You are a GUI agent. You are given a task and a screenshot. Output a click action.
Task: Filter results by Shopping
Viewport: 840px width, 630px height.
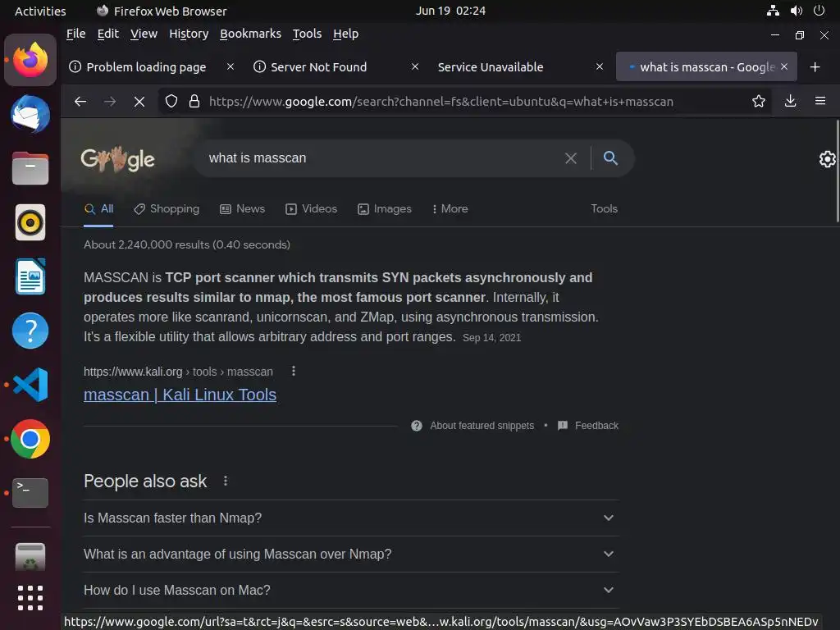tap(167, 209)
